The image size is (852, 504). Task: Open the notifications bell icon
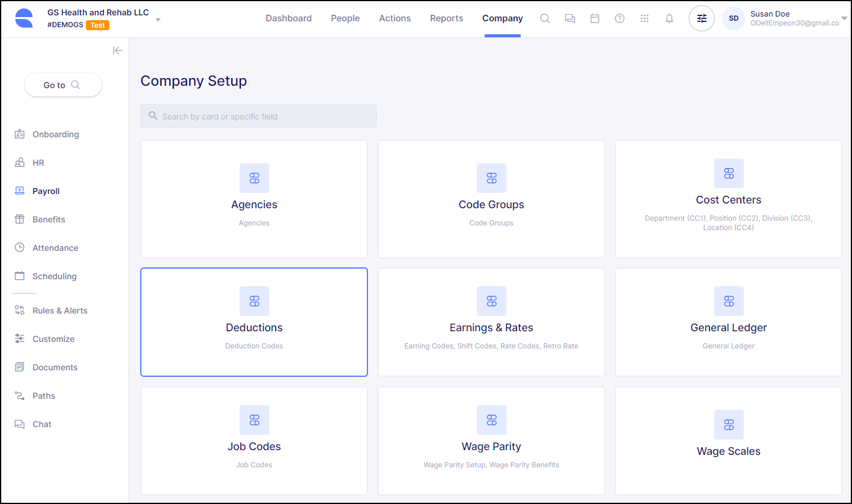[669, 18]
